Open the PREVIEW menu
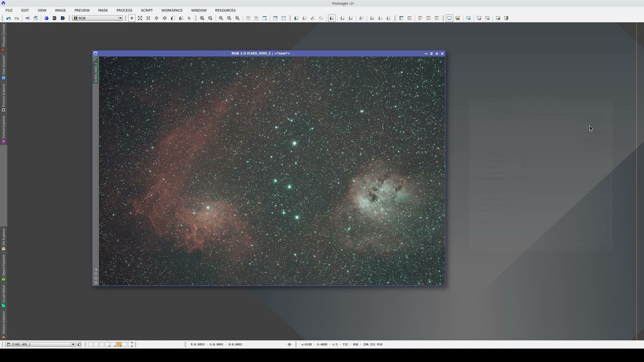The image size is (644, 362). [x=82, y=10]
